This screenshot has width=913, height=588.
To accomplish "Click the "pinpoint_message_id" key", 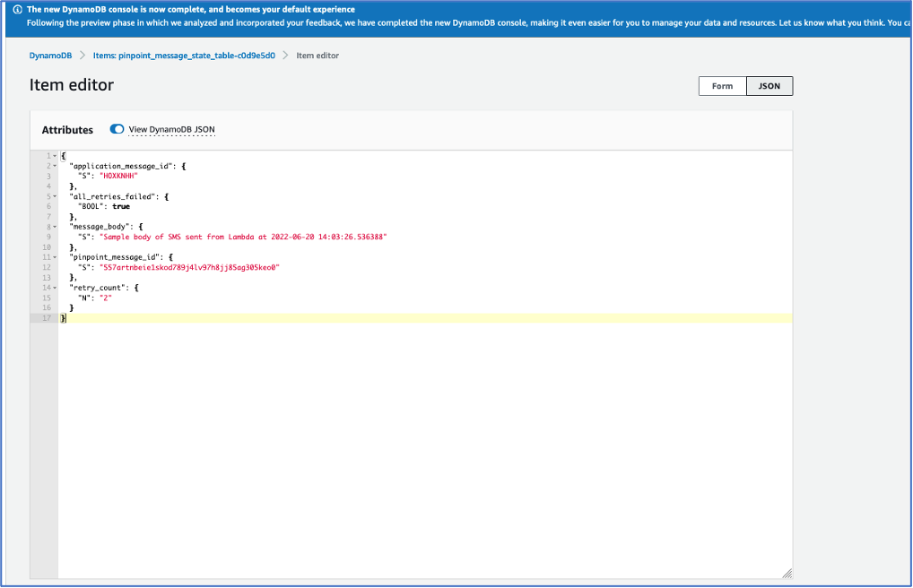I will tap(115, 257).
